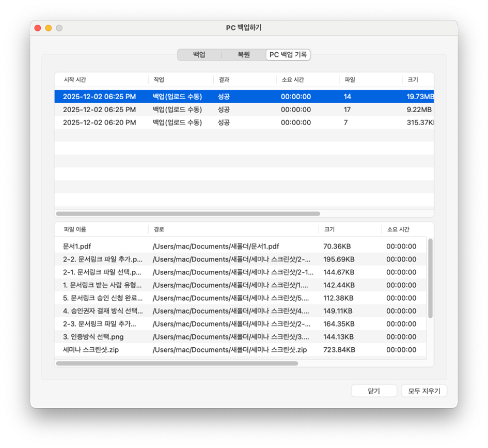The image size is (488, 448).
Task: Switch to the 백업 tab
Action: [199, 55]
